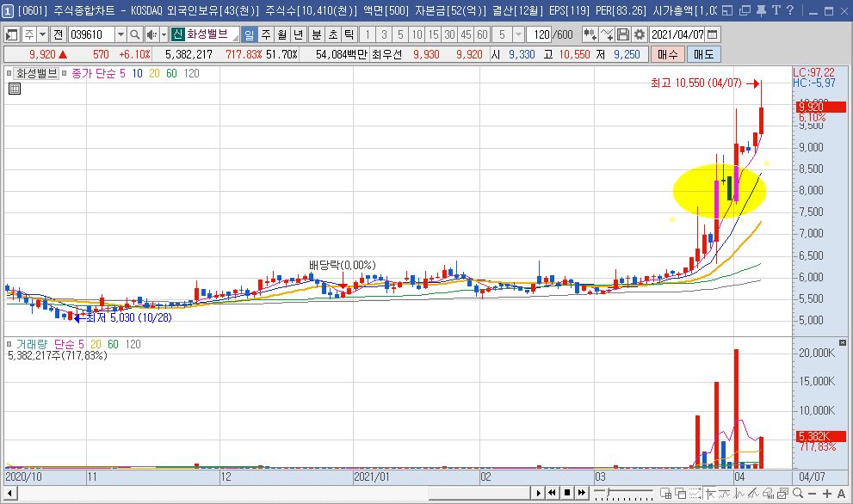Click the green 신 badge icon
Image resolution: width=853 pixels, height=504 pixels.
pos(177,34)
